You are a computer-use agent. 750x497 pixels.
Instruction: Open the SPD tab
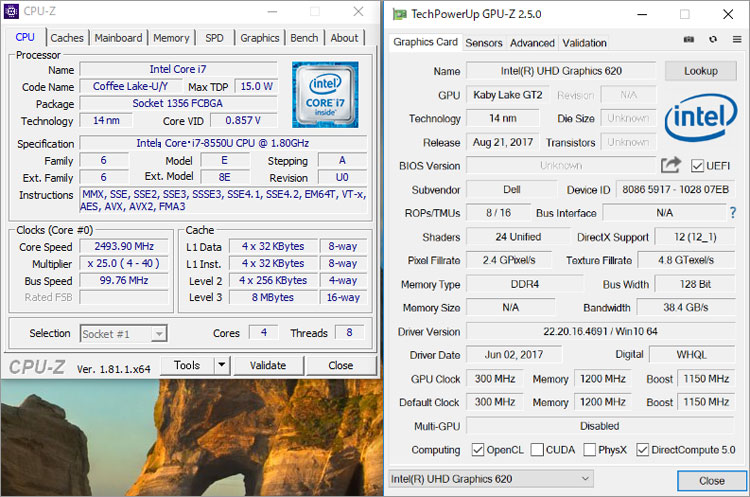(214, 38)
